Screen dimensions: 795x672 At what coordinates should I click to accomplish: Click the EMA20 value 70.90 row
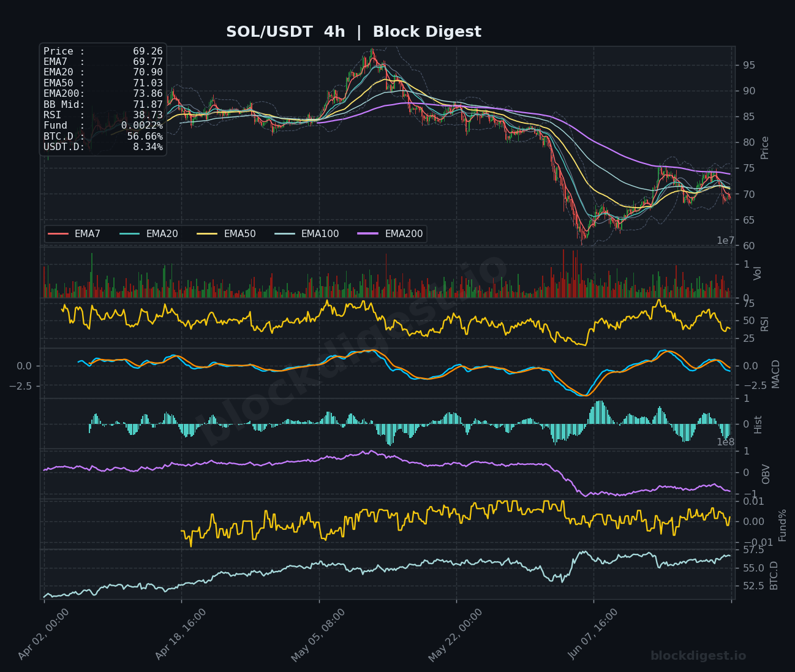click(103, 72)
